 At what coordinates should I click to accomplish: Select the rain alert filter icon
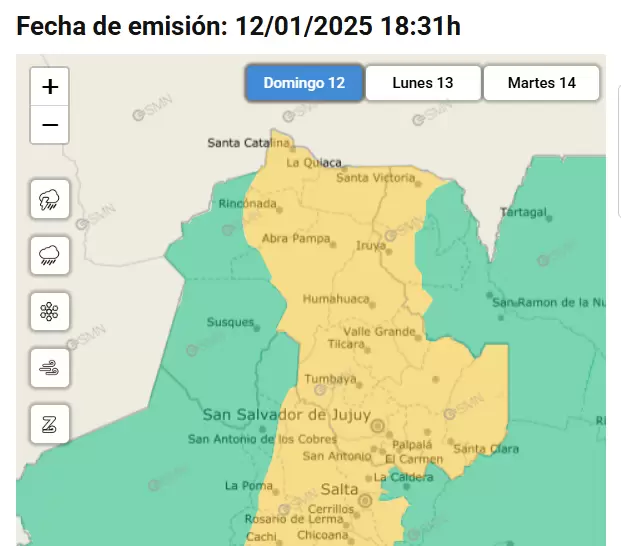pos(50,255)
